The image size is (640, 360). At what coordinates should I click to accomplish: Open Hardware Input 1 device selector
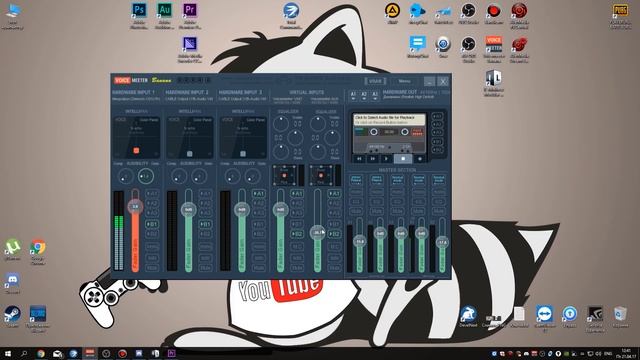(x=136, y=96)
